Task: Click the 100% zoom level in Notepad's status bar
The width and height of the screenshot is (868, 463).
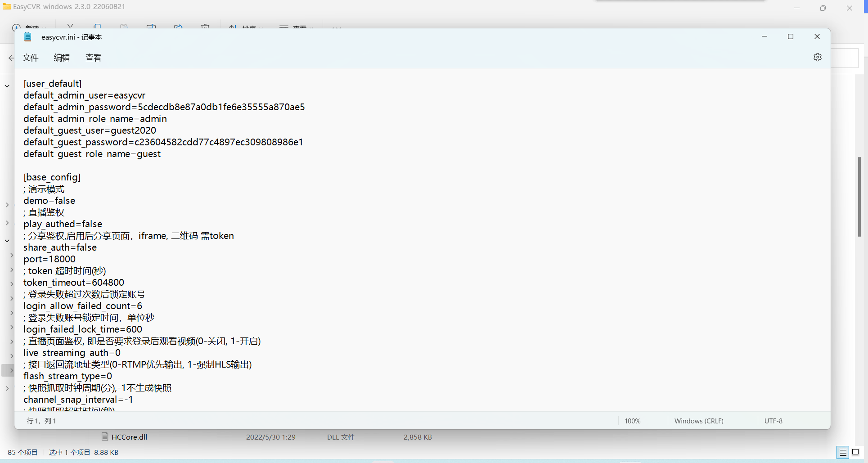Action: pos(632,421)
